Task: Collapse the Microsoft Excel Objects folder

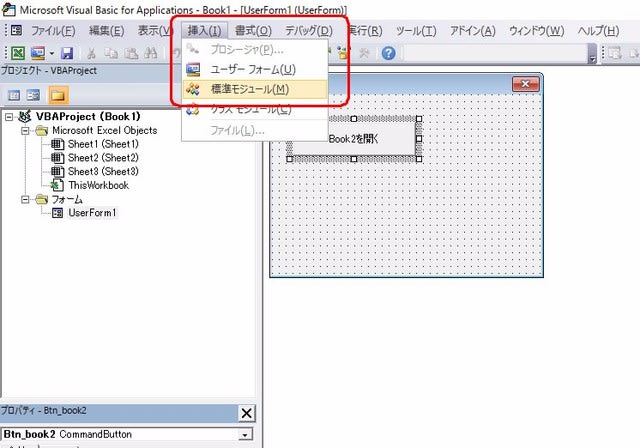Action: pyautogui.click(x=25, y=131)
